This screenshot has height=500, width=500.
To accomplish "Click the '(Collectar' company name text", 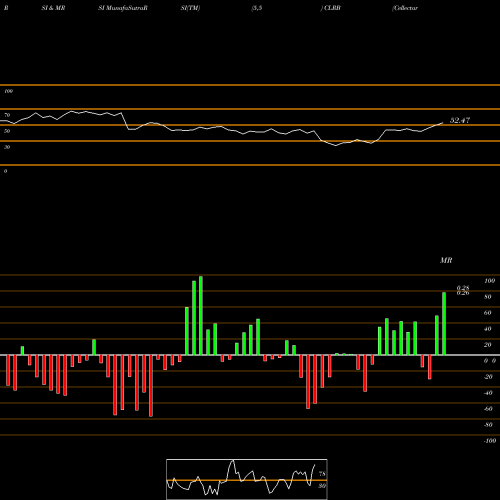I will 405,8.
